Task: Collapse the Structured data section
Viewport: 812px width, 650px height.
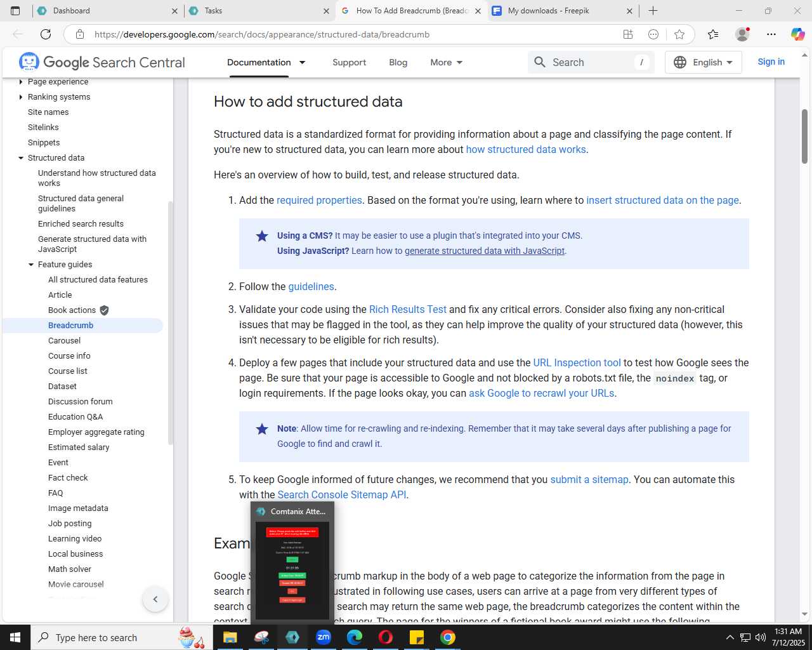Action: [x=21, y=158]
